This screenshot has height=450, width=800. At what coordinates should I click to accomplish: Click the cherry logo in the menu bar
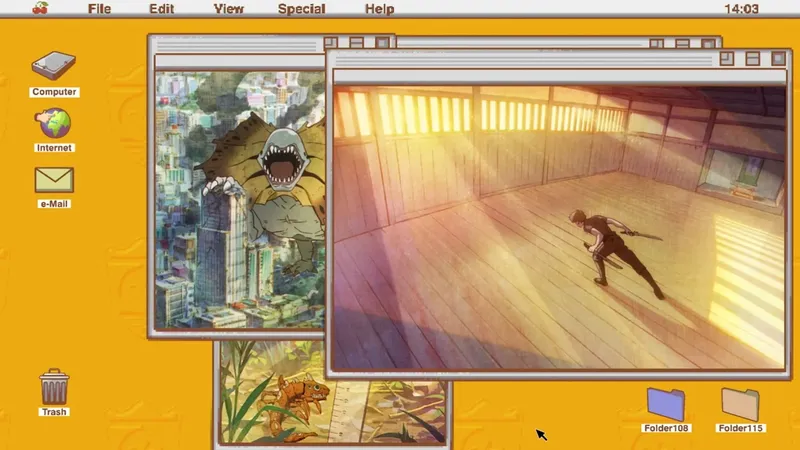40,9
